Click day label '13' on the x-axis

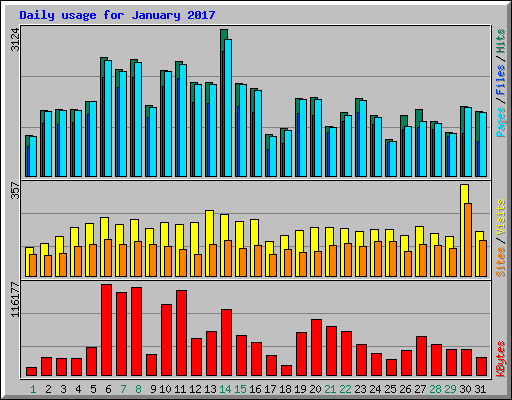click(x=210, y=389)
